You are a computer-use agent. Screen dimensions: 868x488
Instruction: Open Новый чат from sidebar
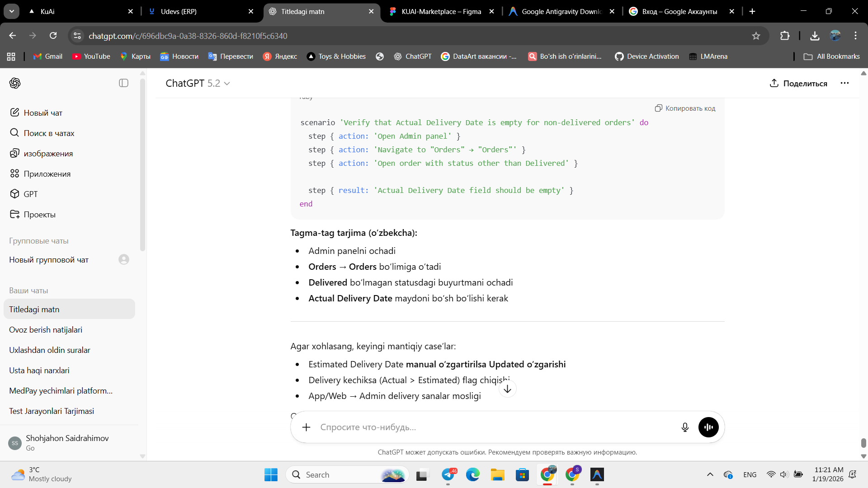click(x=43, y=113)
